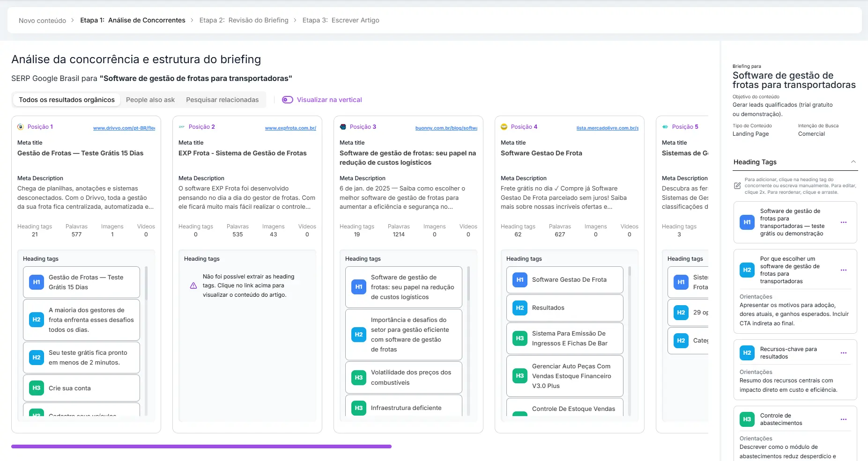The height and width of the screenshot is (461, 868).
Task: Open buonny.com.br blog link
Action: click(446, 128)
